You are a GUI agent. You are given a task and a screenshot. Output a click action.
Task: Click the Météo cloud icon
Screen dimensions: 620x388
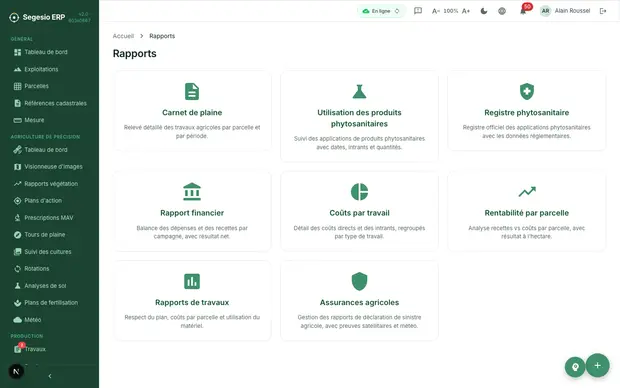click(x=17, y=320)
